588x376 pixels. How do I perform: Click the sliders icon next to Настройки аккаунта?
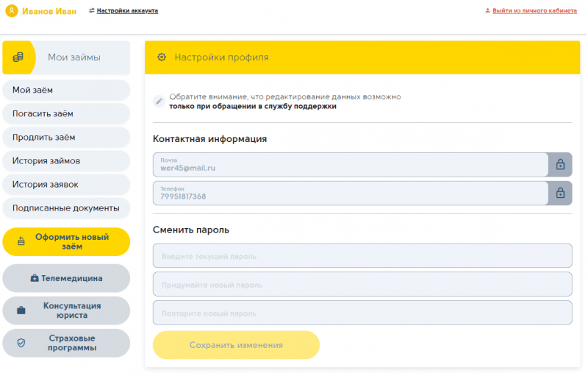point(91,10)
